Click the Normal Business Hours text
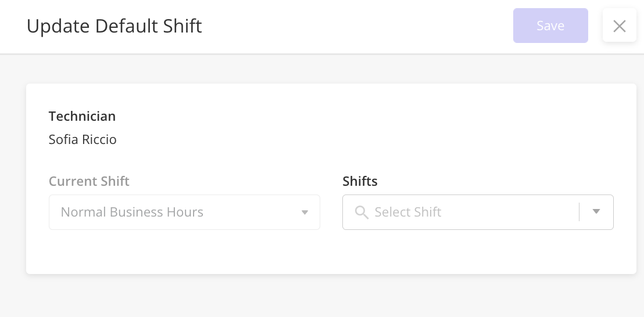 point(132,212)
